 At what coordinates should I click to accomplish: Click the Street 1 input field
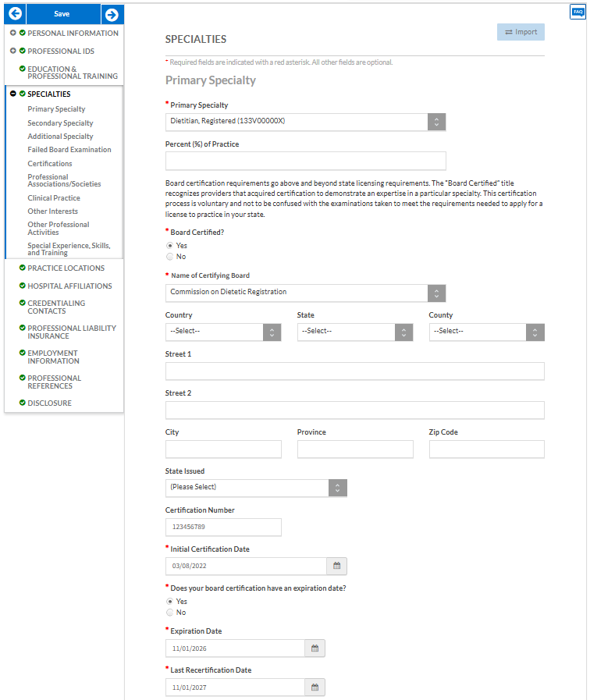[x=355, y=371]
